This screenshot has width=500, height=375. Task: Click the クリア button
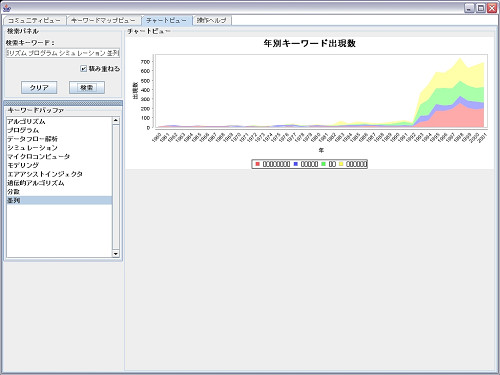[39, 88]
